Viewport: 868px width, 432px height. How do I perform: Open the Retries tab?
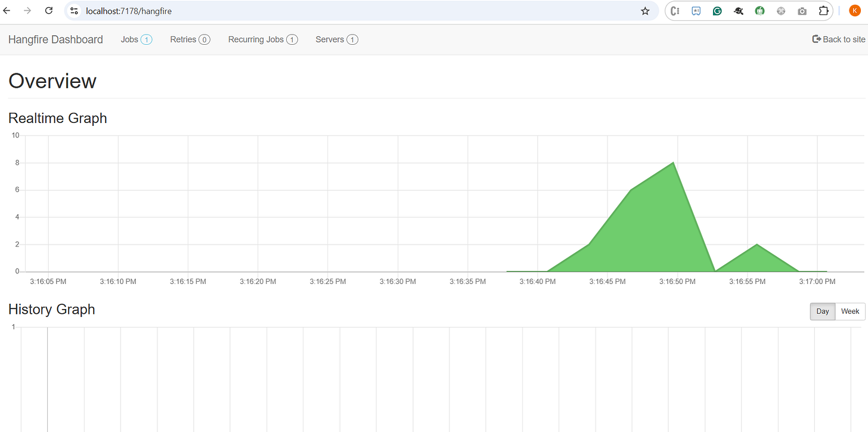point(190,39)
